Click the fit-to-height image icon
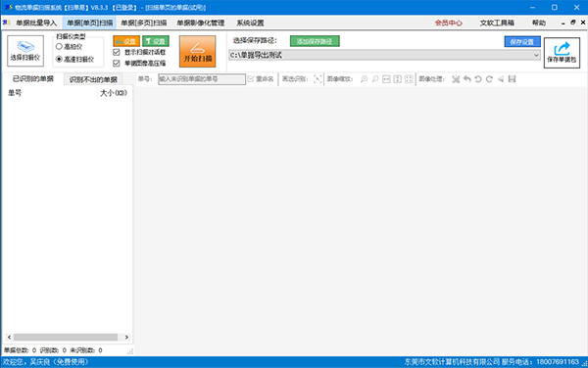Viewport: 588px width, 368px height. (398, 79)
